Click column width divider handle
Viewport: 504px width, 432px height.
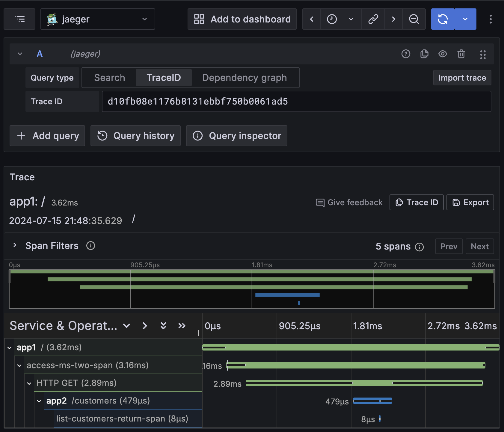pos(197,333)
